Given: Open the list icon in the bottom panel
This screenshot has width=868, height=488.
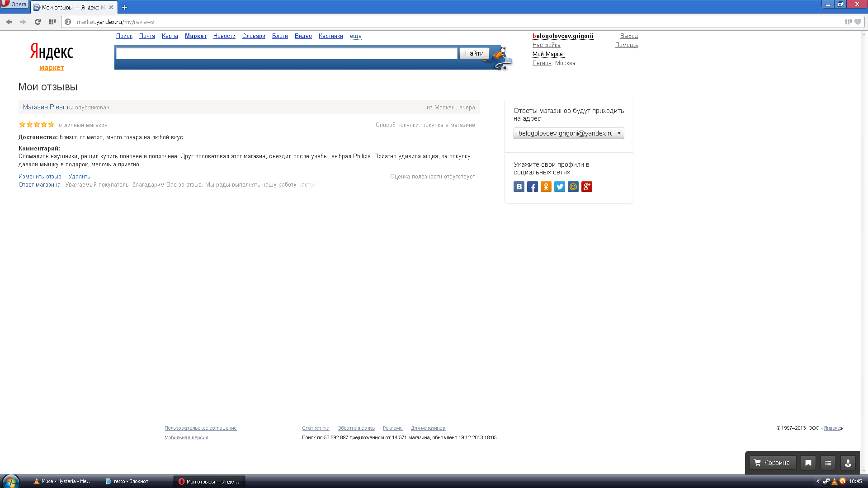Looking at the screenshot, I should pyautogui.click(x=828, y=463).
